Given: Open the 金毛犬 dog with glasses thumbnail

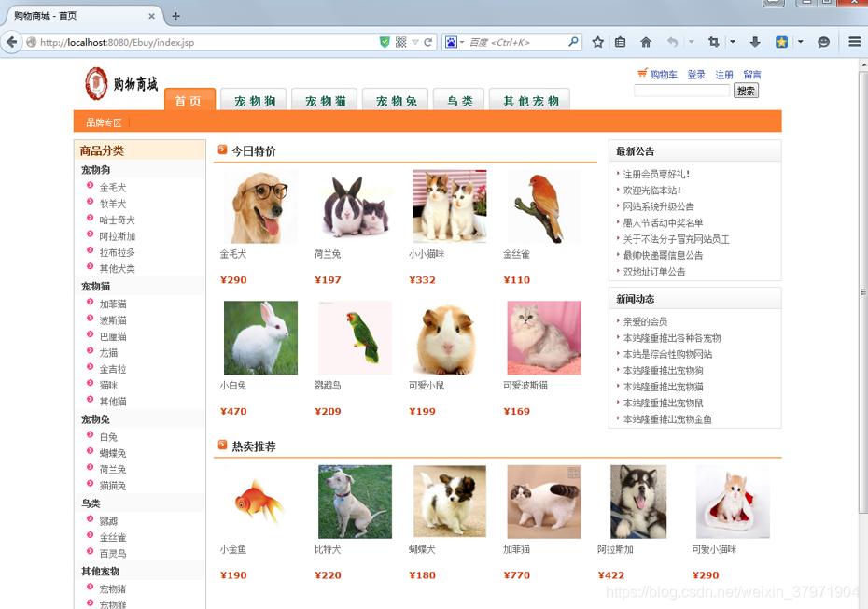Looking at the screenshot, I should 260,206.
